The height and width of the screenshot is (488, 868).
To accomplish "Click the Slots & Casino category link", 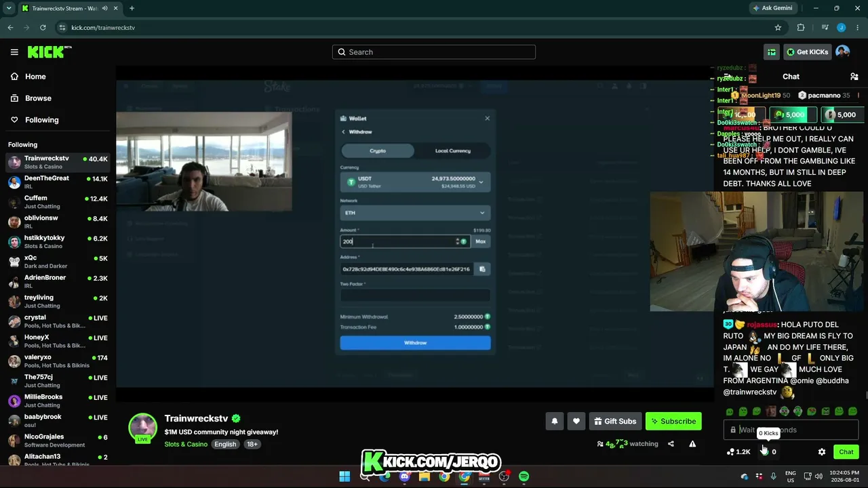I will coord(186,445).
